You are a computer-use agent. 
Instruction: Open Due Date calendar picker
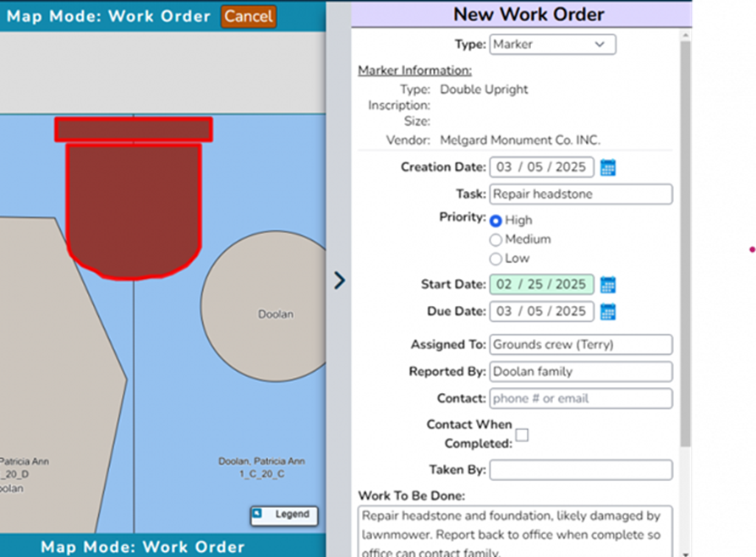(607, 312)
